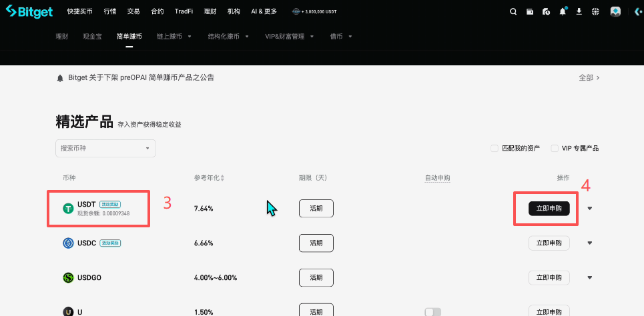Click 立即申购 for USDC
The height and width of the screenshot is (316, 644).
coord(549,243)
